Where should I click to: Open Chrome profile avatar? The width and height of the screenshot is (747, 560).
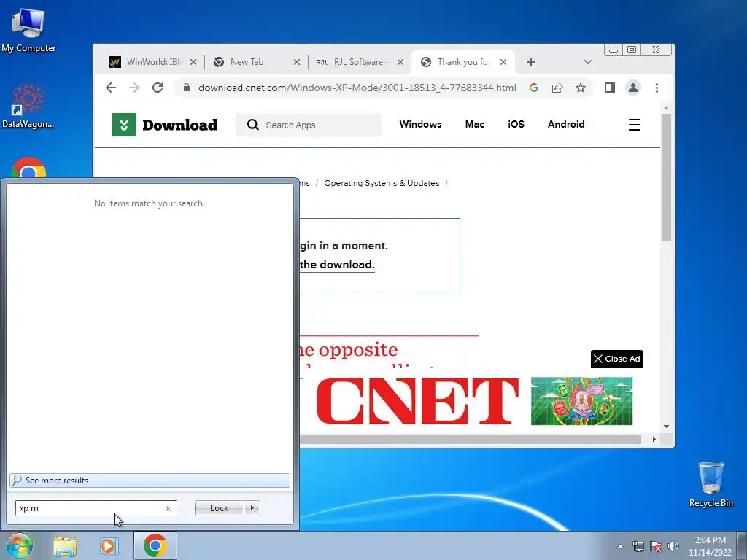tap(632, 87)
